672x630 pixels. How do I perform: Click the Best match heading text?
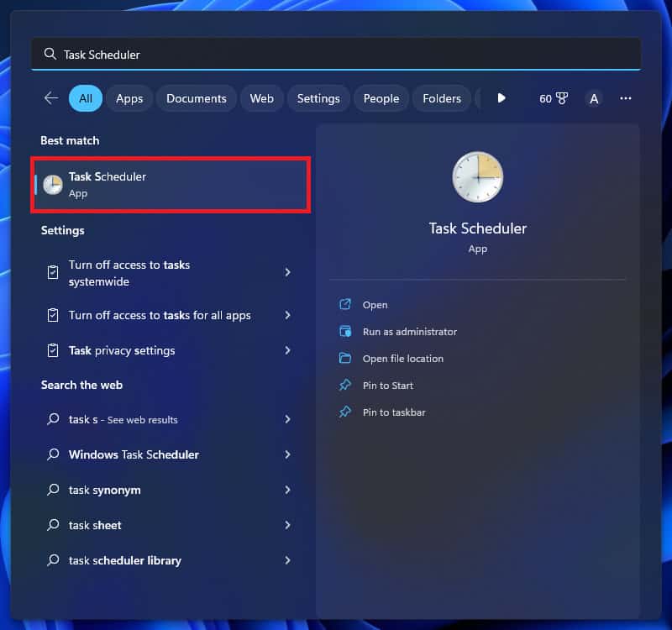click(70, 140)
